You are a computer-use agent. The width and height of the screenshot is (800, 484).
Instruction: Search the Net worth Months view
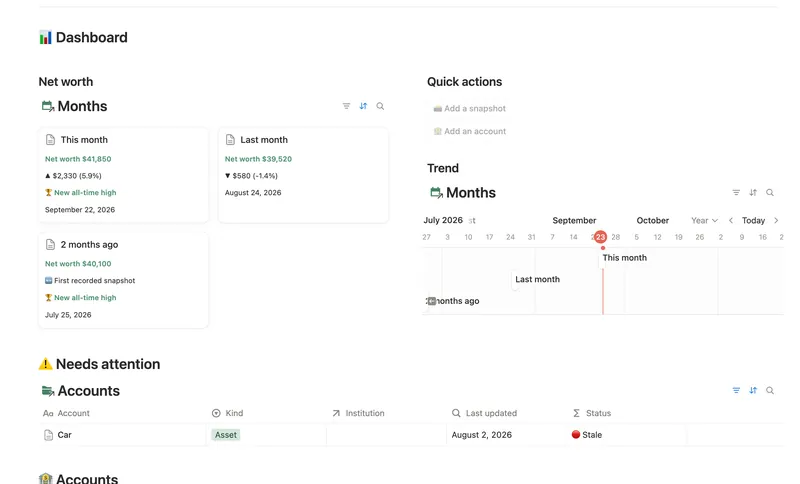coord(380,106)
